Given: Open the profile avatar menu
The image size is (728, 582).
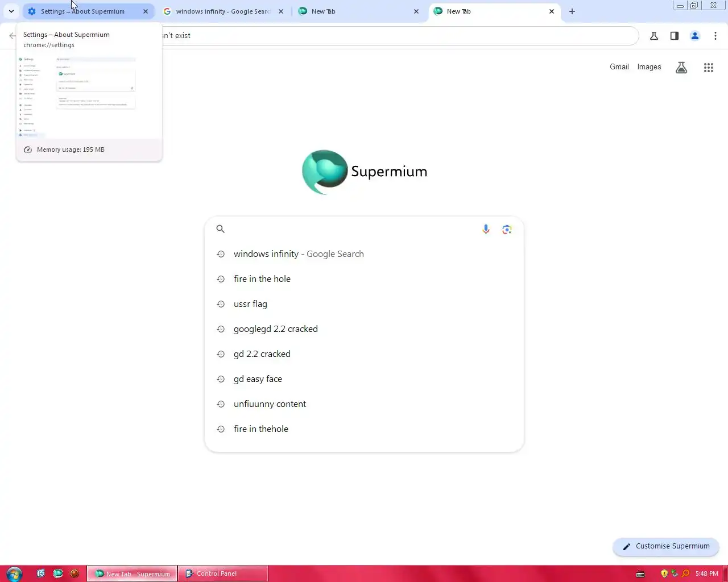Looking at the screenshot, I should point(695,36).
